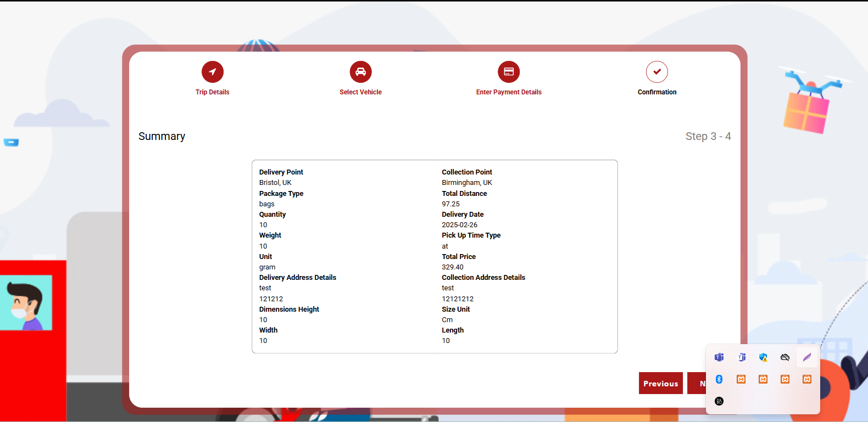
Task: Click the OneDrive offline cloud tray icon
Action: pos(785,357)
